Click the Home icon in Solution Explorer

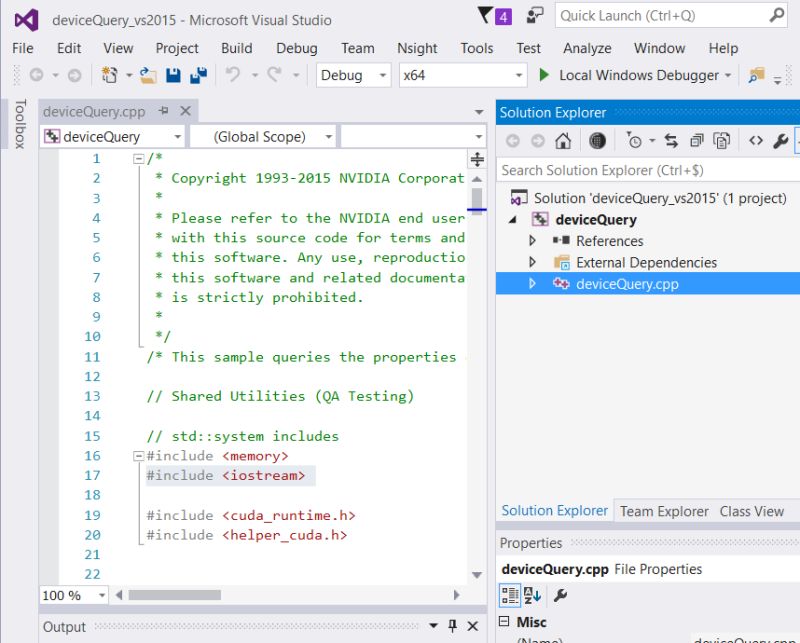(563, 140)
